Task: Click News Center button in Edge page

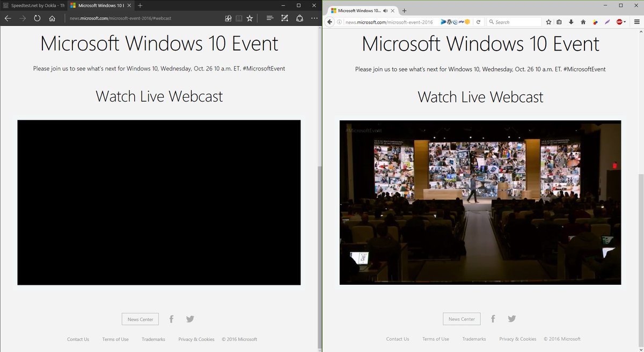Action: [141, 319]
